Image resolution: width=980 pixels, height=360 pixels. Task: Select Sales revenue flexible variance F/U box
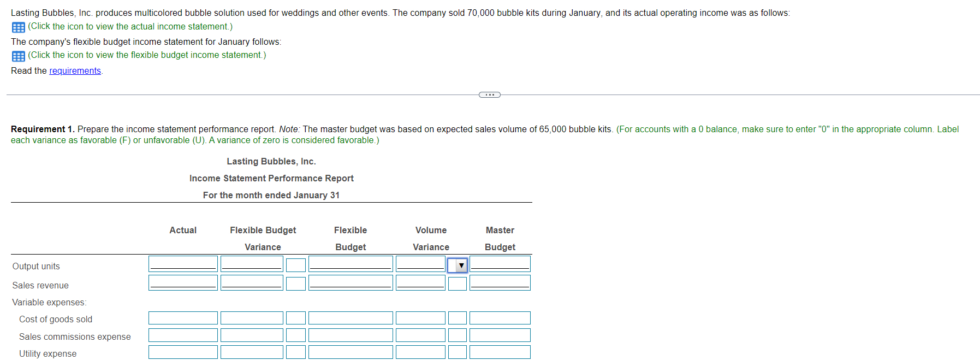click(x=296, y=284)
